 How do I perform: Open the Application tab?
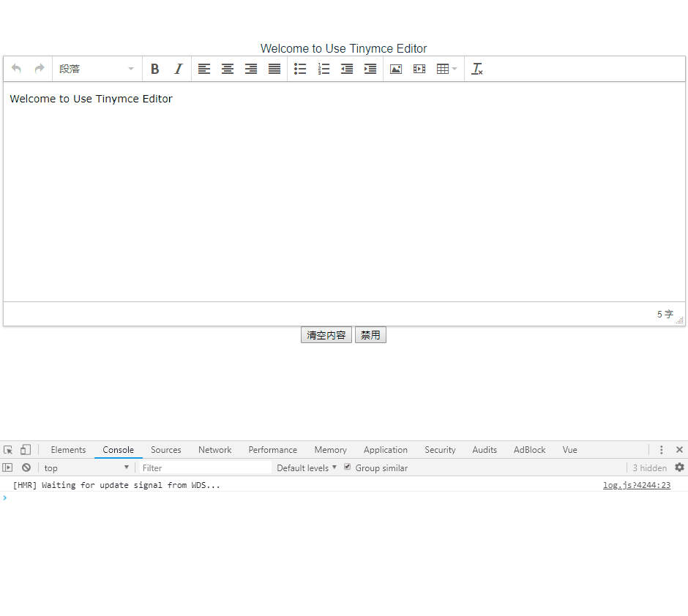click(385, 450)
